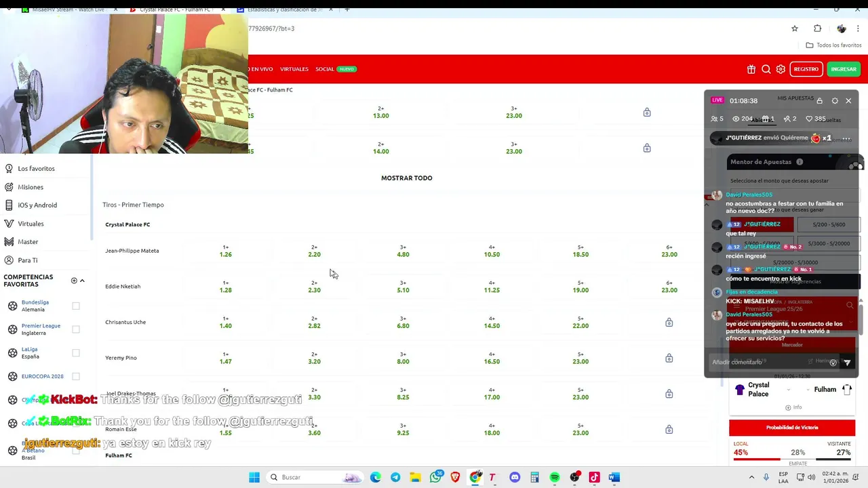Viewport: 868px width, 488px height.
Task: Send the comment with the arrow icon
Action: click(847, 363)
